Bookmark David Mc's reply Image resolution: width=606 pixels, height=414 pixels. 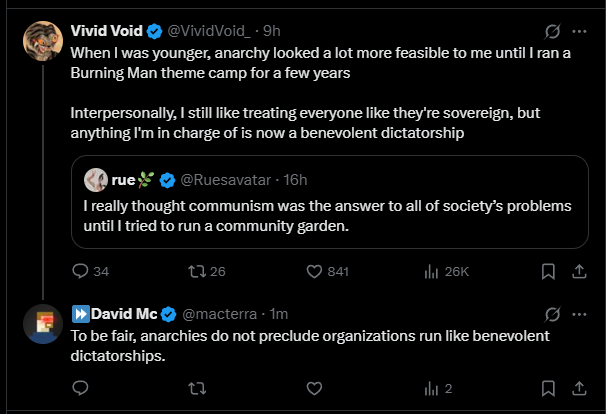[x=548, y=388]
